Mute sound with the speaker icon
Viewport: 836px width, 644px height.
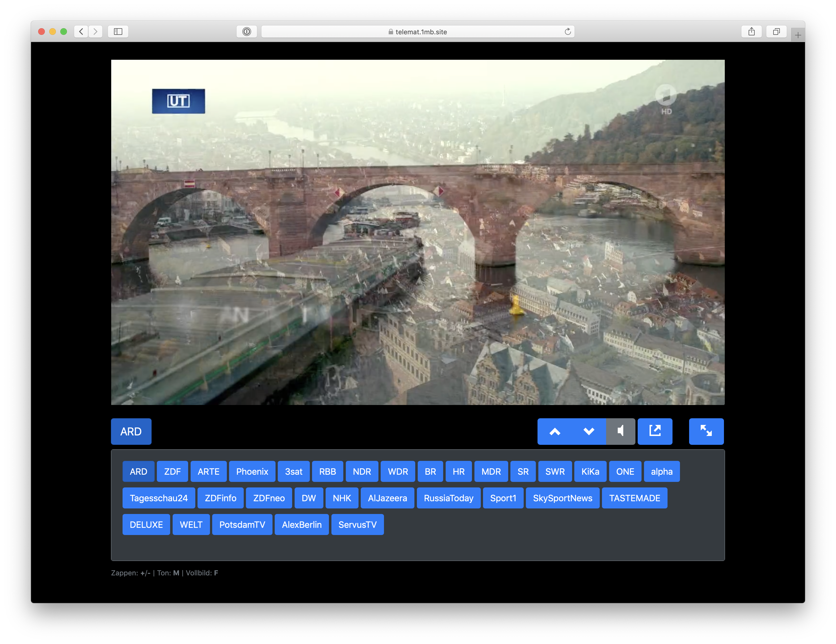[620, 431]
